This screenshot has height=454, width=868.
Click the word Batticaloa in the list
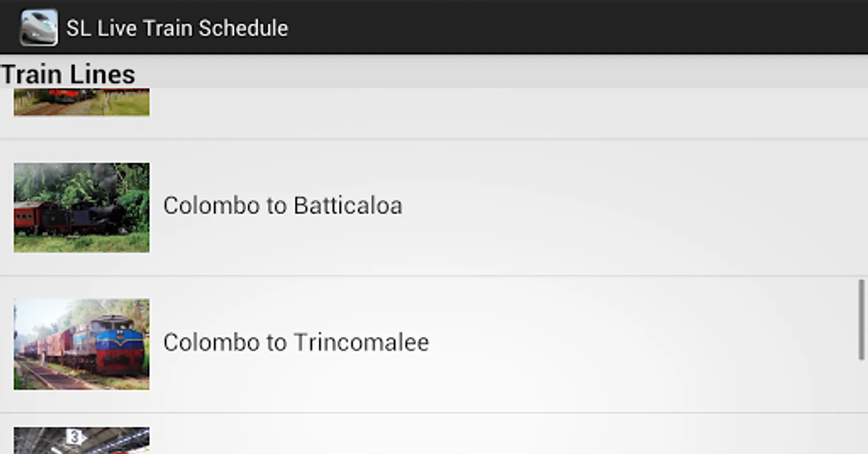tap(348, 206)
